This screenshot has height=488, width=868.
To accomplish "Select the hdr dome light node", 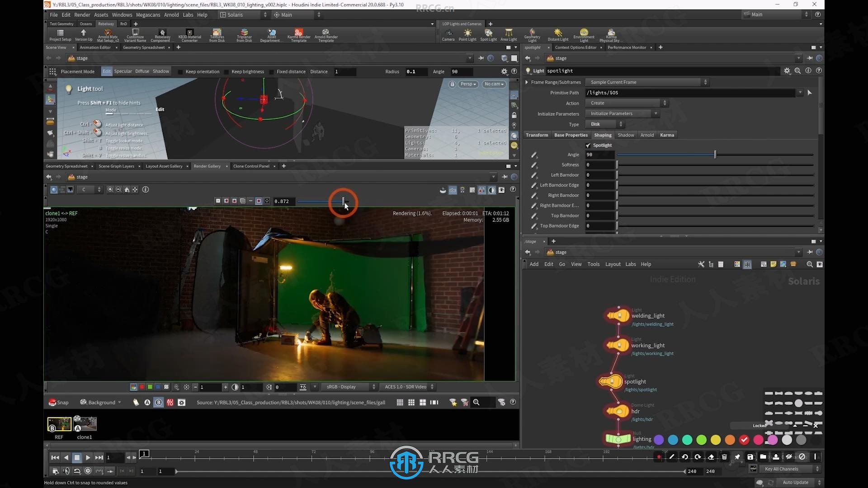I will tap(618, 411).
